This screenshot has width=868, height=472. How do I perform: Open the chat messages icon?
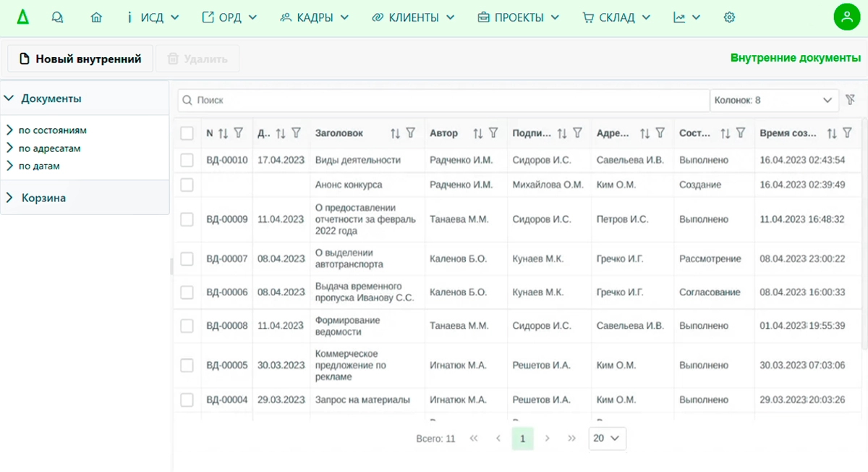pyautogui.click(x=58, y=17)
